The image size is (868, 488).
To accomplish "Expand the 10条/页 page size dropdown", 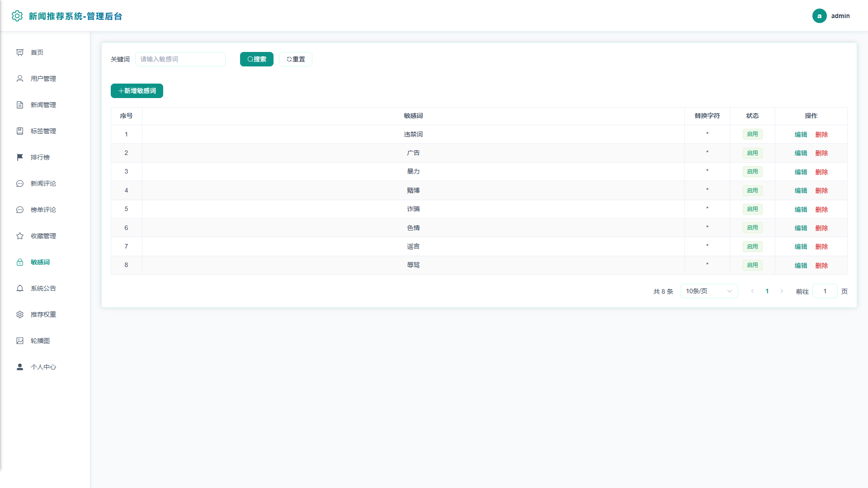I will tap(709, 291).
